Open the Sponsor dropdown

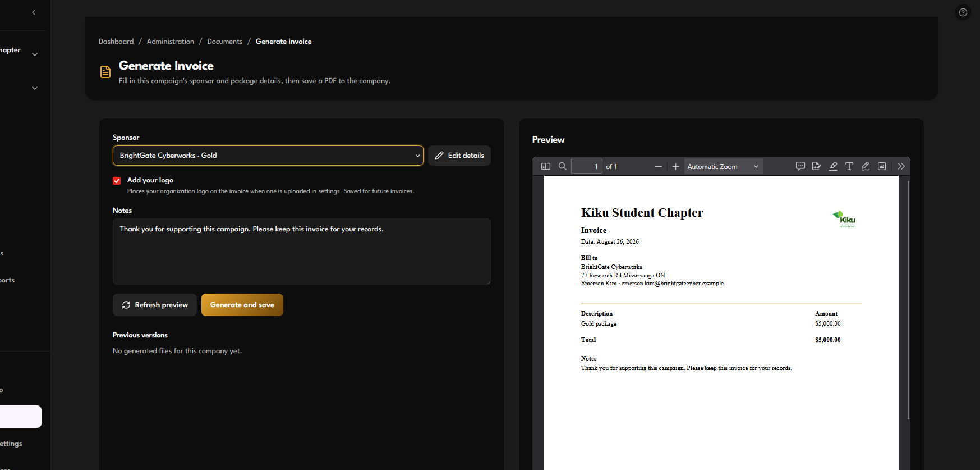click(x=268, y=156)
